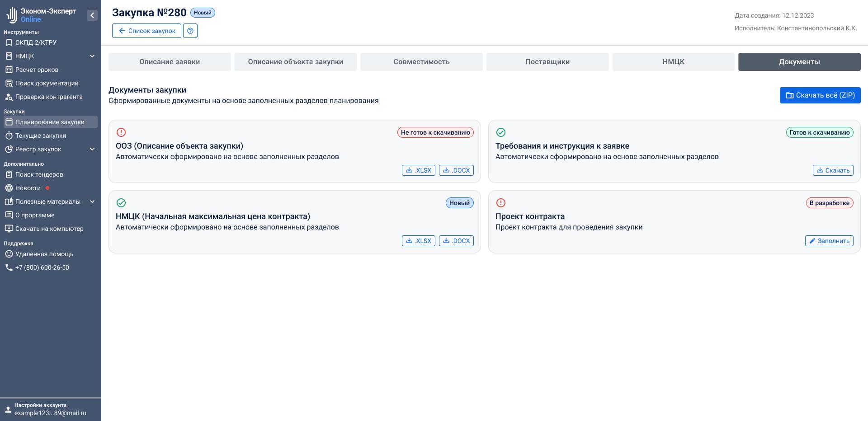Go to Текущие закупки
Image resolution: width=868 pixels, height=421 pixels.
pos(41,136)
